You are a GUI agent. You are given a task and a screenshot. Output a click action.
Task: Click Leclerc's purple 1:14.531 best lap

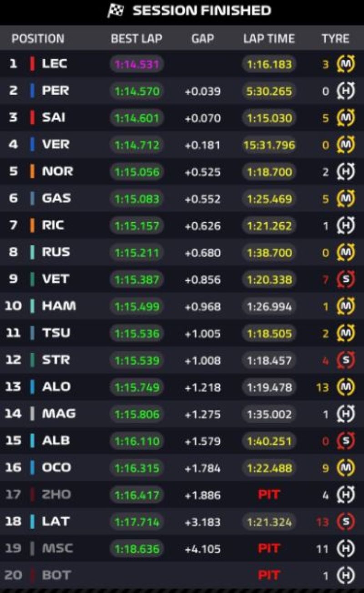(x=137, y=65)
